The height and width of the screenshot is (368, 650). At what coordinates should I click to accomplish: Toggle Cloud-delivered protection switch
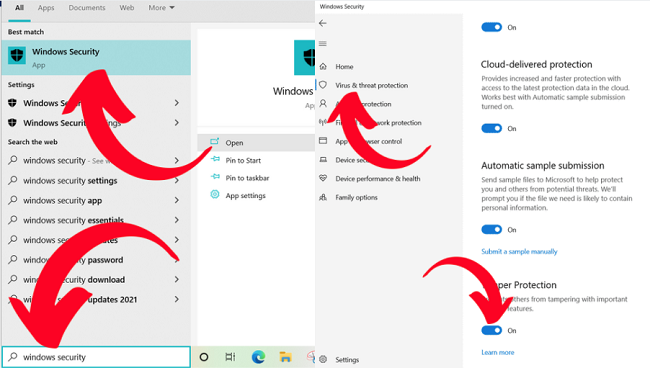[x=492, y=128]
